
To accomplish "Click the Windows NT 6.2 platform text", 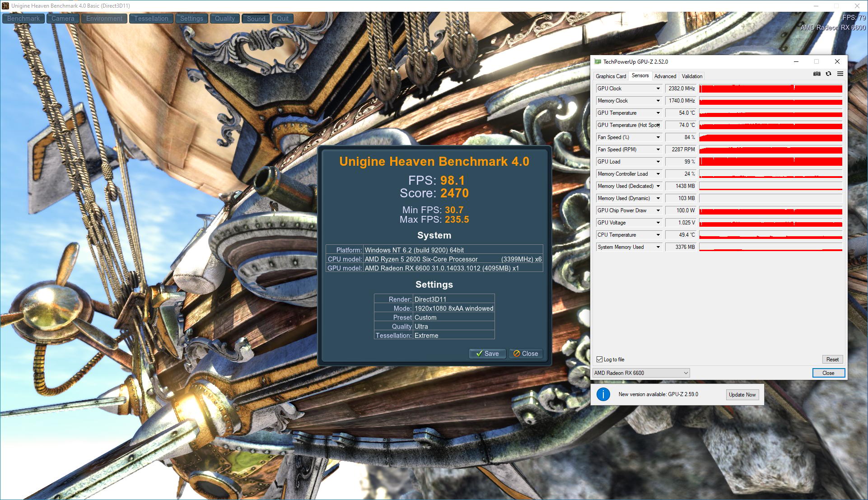I will click(x=414, y=250).
